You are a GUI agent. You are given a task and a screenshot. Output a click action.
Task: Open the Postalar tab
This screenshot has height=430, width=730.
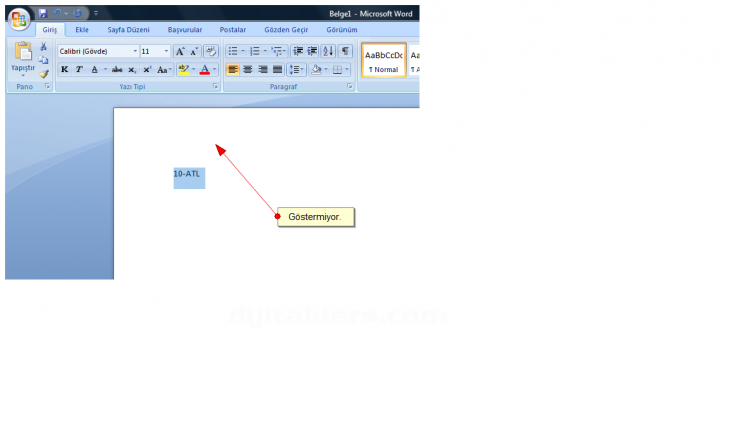coord(233,30)
